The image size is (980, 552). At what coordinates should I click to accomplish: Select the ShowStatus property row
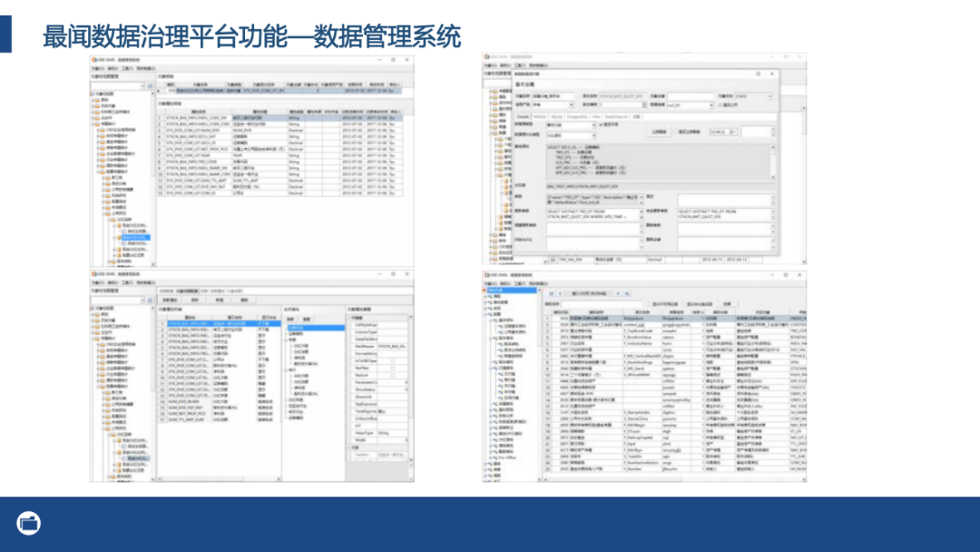click(x=379, y=389)
